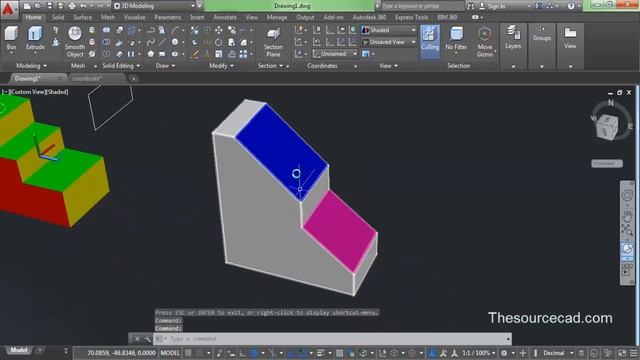Switch to the Visualize ribbon tab

(134, 17)
